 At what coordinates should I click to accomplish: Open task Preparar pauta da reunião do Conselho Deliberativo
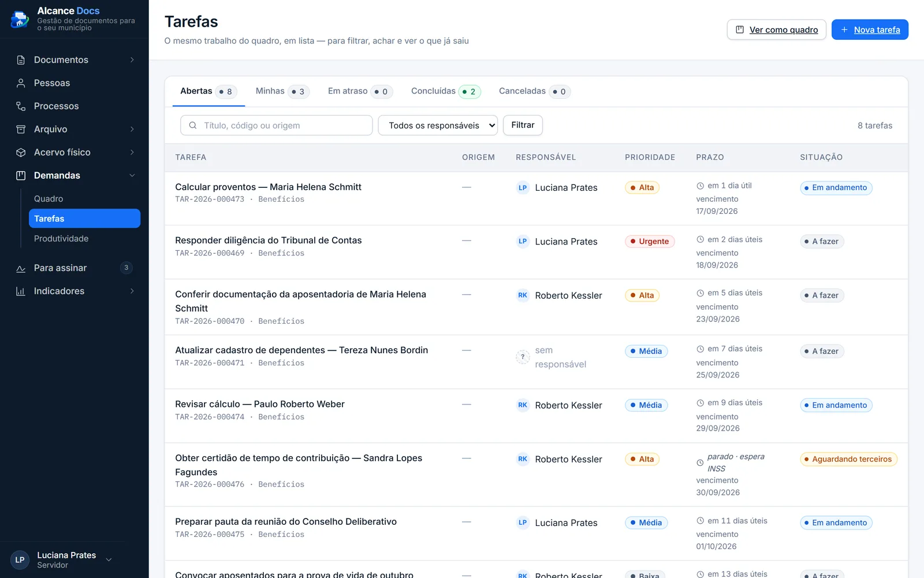286,522
